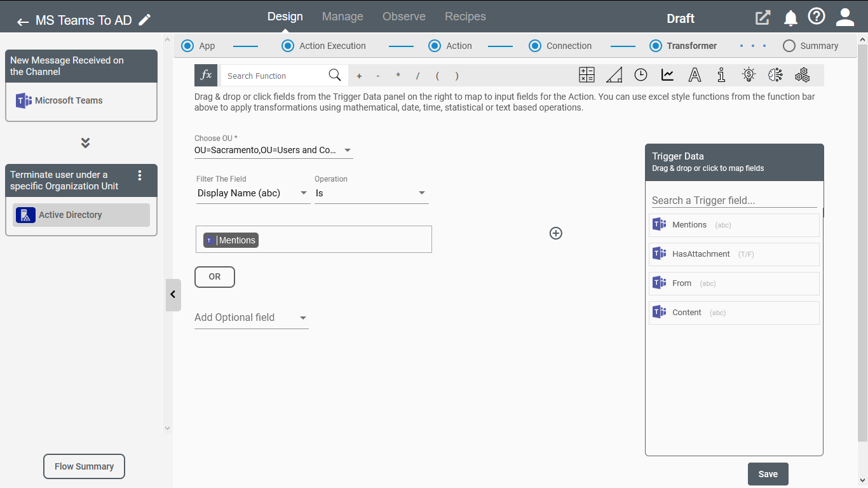Open the user profile icon

tap(845, 17)
